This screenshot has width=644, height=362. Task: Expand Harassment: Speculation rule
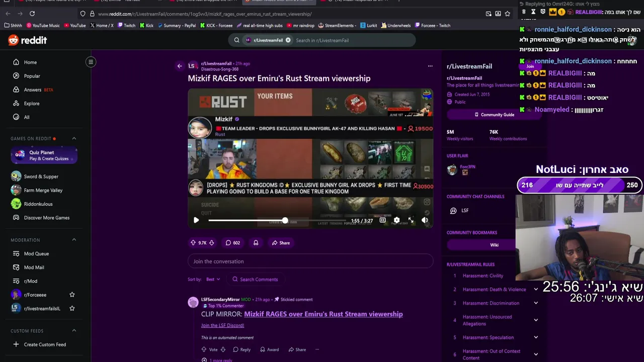click(536, 337)
